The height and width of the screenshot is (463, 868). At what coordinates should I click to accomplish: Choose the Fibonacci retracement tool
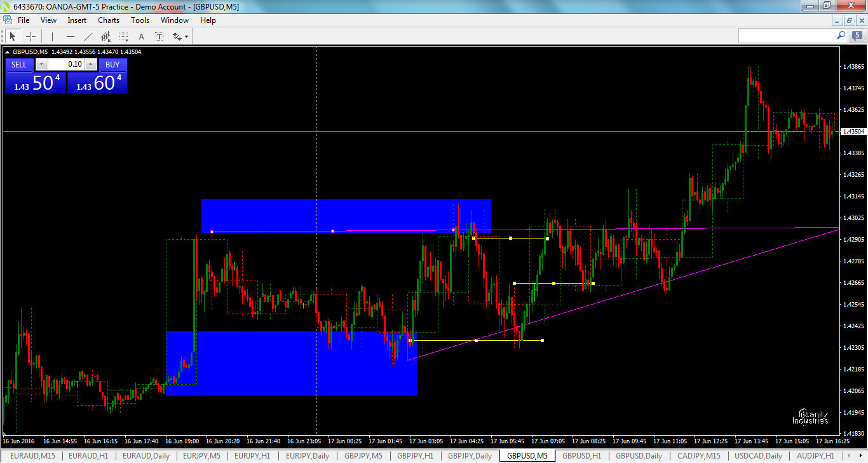(x=123, y=36)
